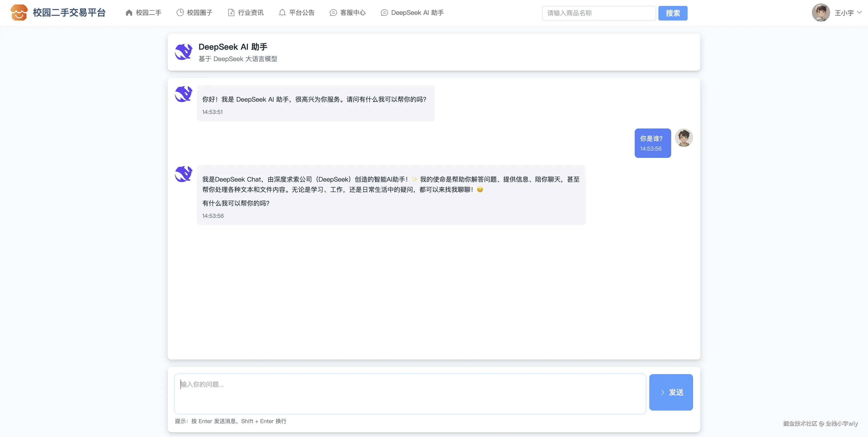Click the 校园二手交易平台 site title
This screenshot has width=868, height=437.
point(69,13)
